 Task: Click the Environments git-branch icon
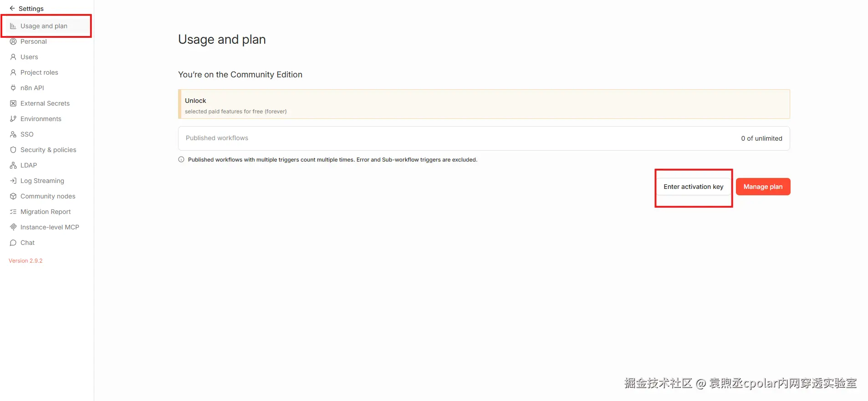13,119
